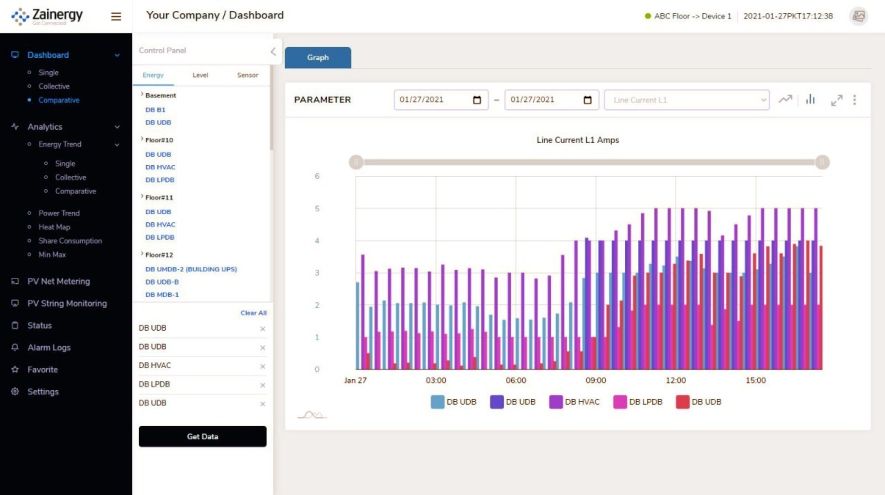Click the Alarm Logs bell icon
885x495 pixels.
(x=15, y=347)
